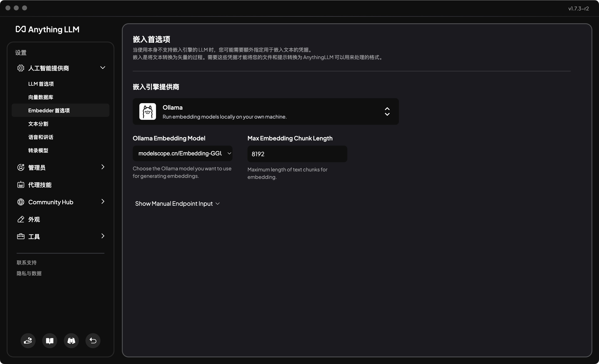The image size is (599, 364).
Task: Open the Ollama Embedding Model dropdown
Action: [x=183, y=153]
